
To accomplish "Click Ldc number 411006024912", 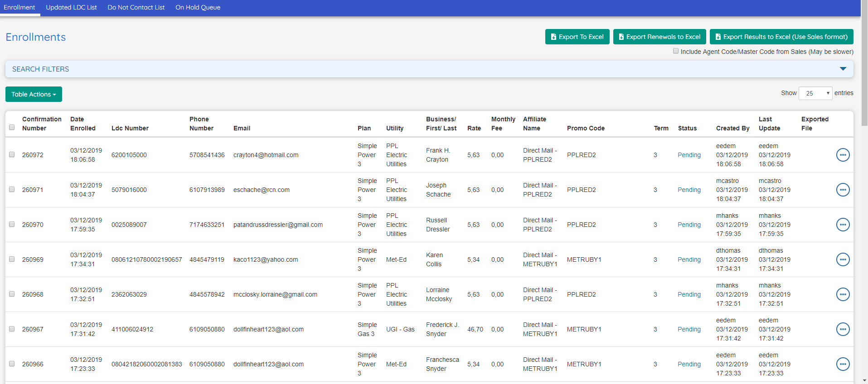I will tap(132, 329).
